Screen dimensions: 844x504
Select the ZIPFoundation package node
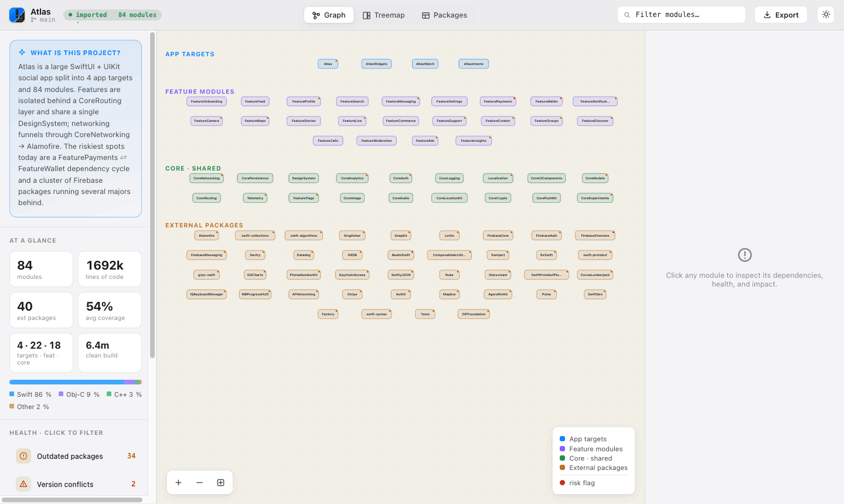(x=474, y=314)
